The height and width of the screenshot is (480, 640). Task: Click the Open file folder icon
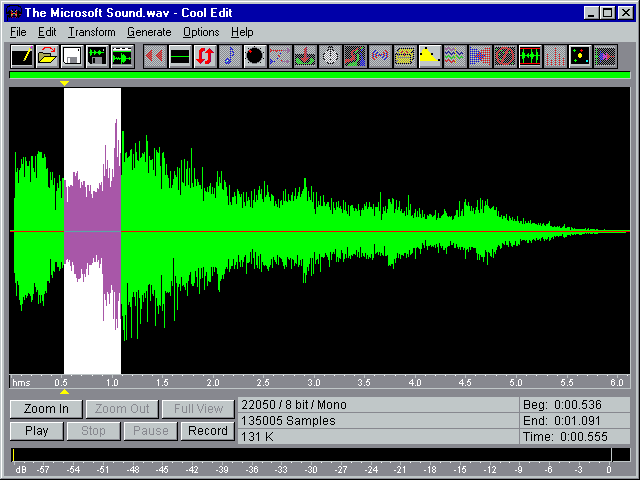47,56
